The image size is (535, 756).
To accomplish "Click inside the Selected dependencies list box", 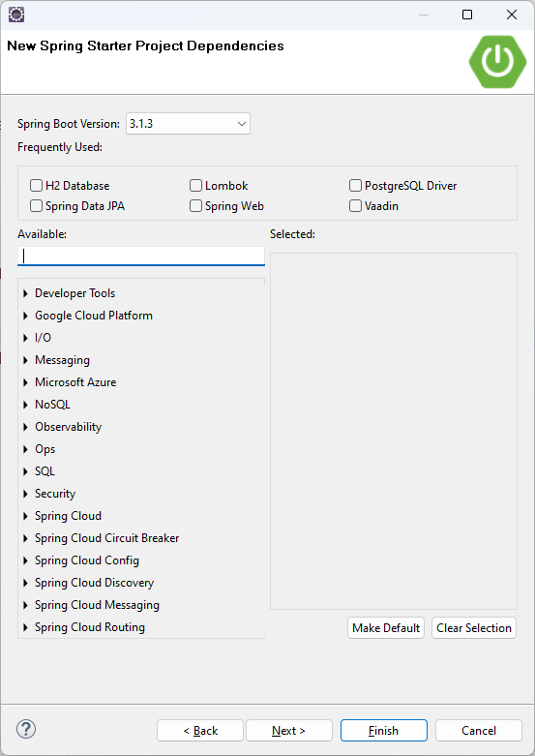I will click(394, 431).
